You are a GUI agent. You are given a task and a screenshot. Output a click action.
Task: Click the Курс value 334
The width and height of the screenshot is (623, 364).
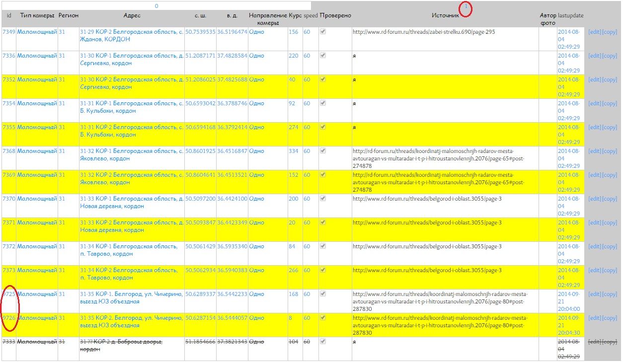pos(294,151)
